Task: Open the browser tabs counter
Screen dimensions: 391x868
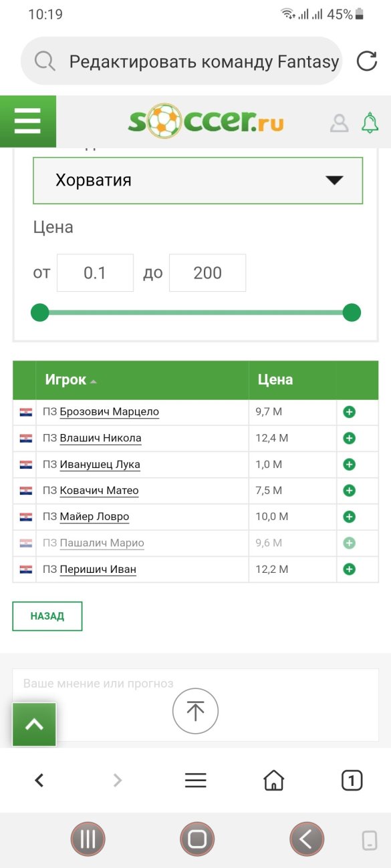Action: tap(352, 780)
